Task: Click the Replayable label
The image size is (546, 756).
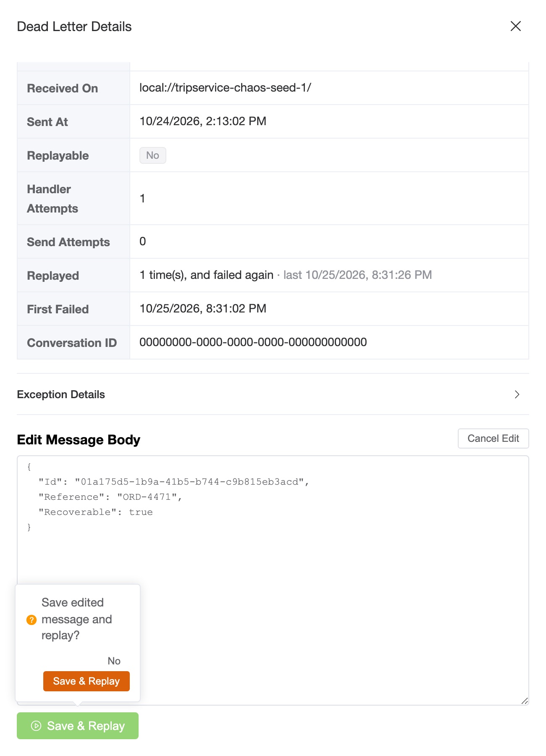Action: [x=58, y=155]
